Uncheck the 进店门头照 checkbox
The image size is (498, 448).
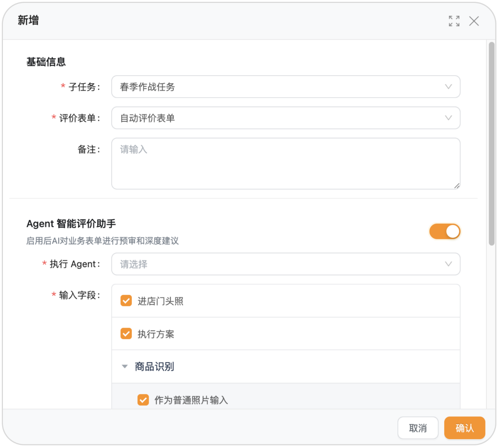click(x=126, y=301)
